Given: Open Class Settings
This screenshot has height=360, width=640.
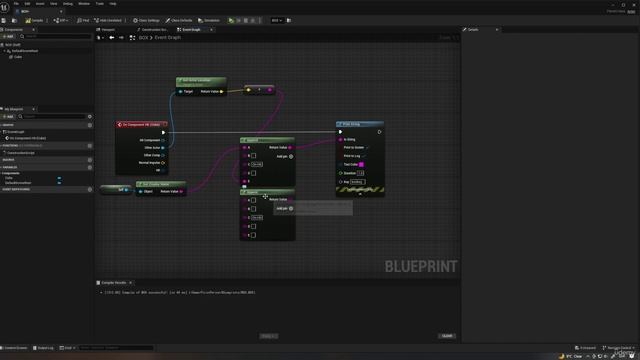Looking at the screenshot, I should tap(147, 20).
